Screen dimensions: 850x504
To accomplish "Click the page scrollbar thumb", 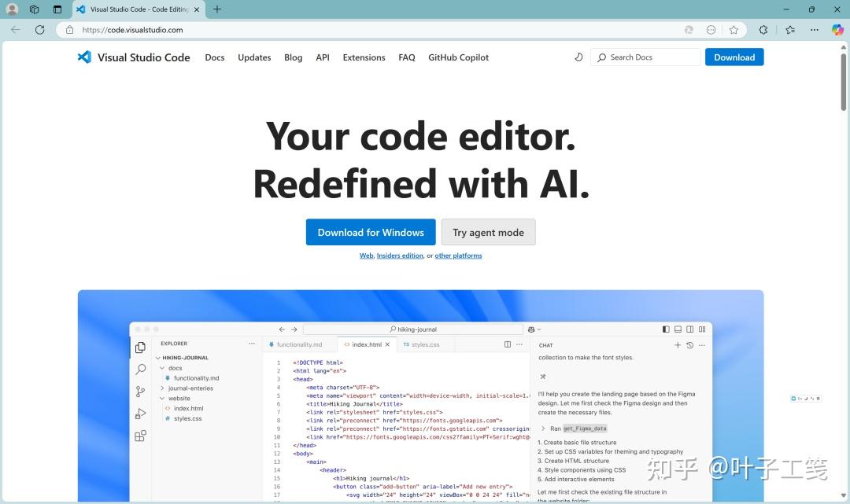I will pyautogui.click(x=844, y=81).
